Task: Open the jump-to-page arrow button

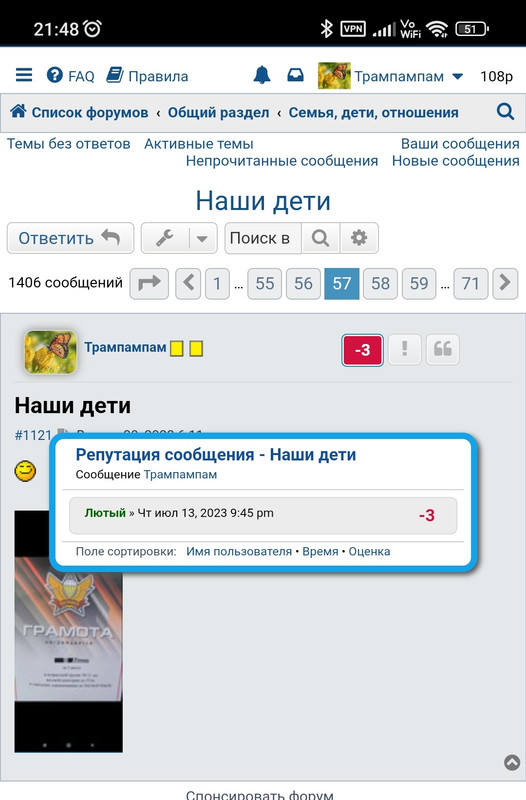Action: [149, 283]
